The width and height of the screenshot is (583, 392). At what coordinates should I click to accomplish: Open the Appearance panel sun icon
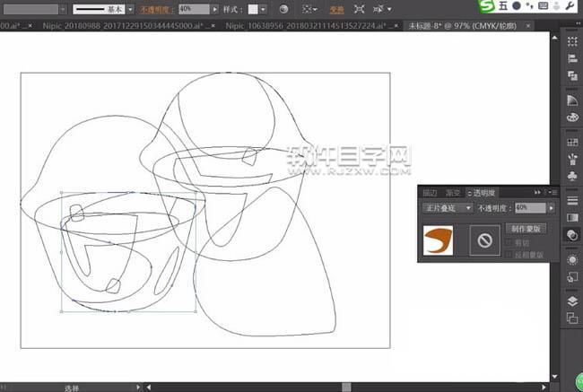click(571, 260)
